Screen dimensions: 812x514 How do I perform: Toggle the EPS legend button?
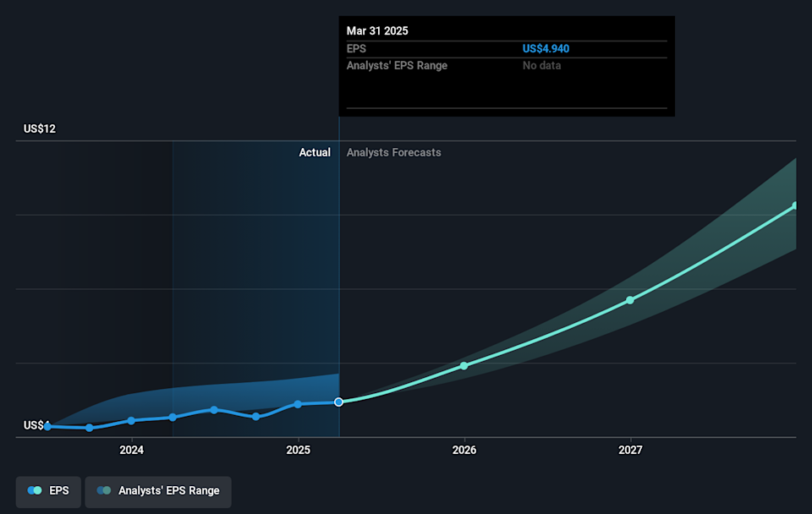[x=48, y=491]
